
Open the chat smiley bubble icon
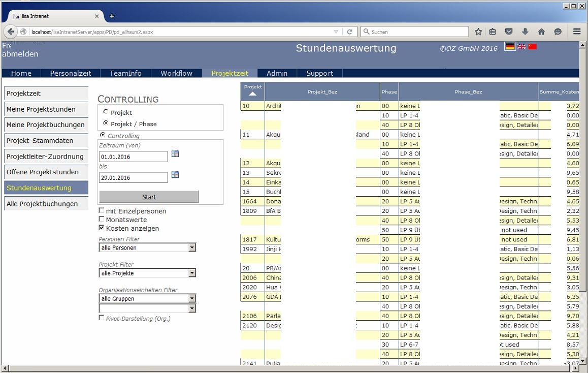558,32
